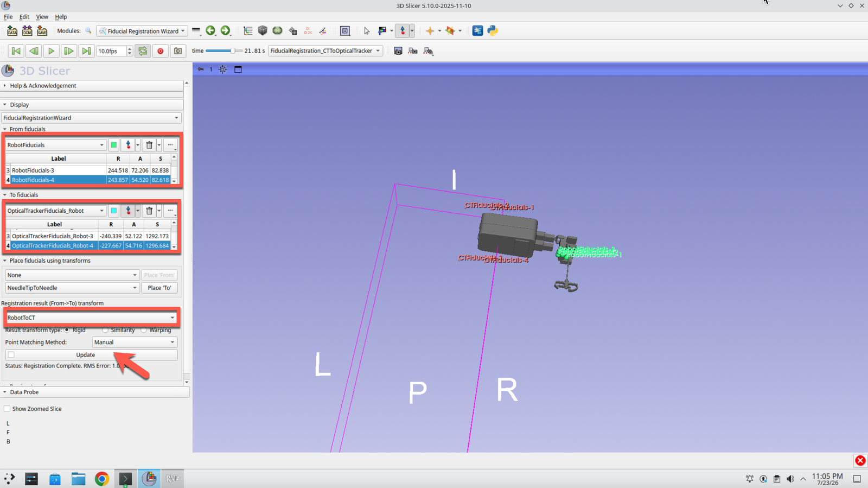Click the sequence browser snapshot camera icon
The image size is (868, 488).
tap(177, 51)
